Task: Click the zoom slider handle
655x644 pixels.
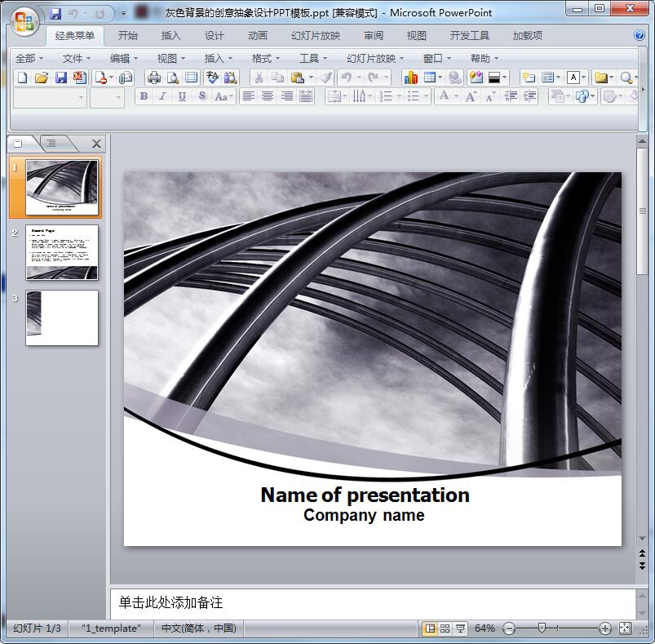Action: pos(542,628)
